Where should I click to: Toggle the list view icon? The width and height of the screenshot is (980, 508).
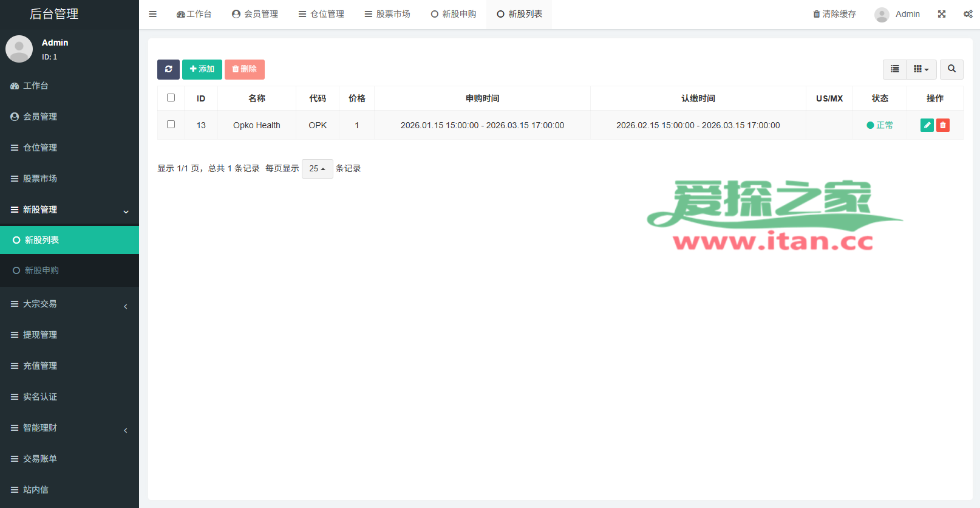[894, 69]
